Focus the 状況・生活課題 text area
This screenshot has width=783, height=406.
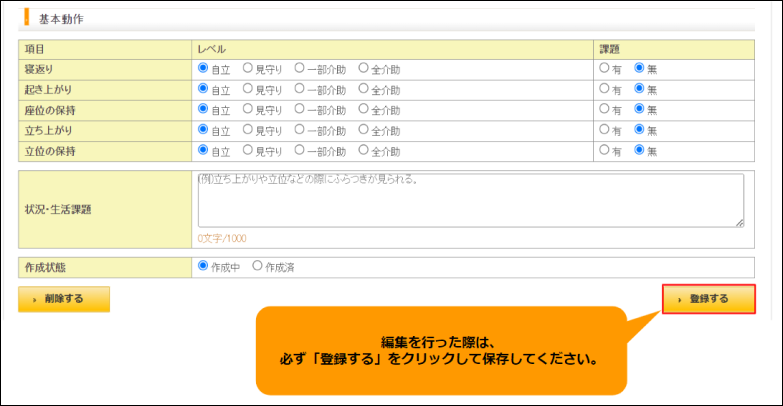[471, 200]
